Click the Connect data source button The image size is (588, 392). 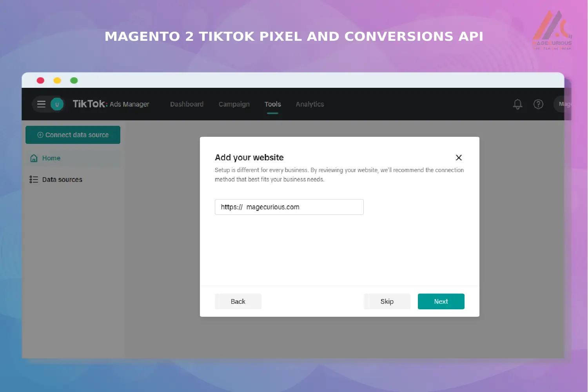(73, 134)
